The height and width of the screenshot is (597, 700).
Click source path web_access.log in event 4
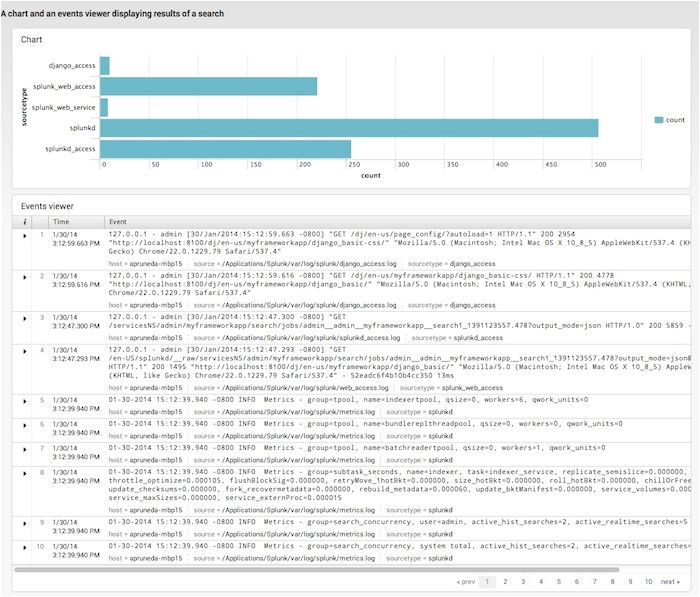(305, 388)
